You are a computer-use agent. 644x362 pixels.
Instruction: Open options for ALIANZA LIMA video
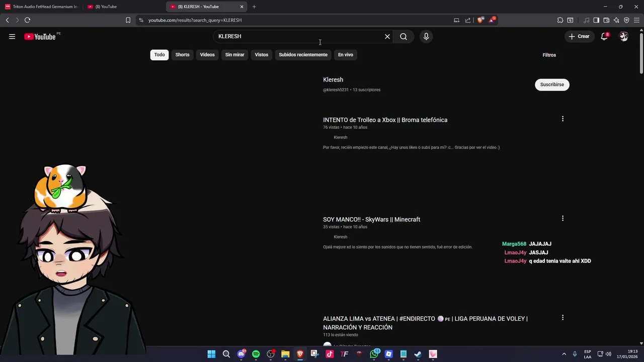562,317
